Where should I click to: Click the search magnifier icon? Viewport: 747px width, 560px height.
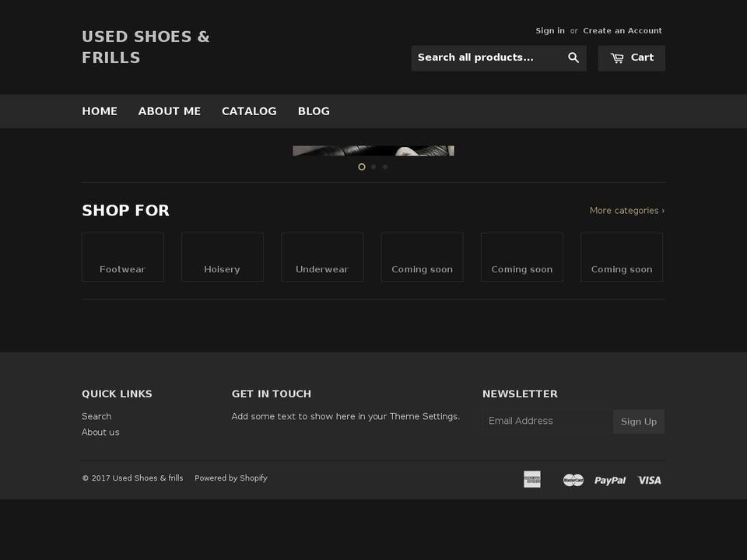pos(573,58)
